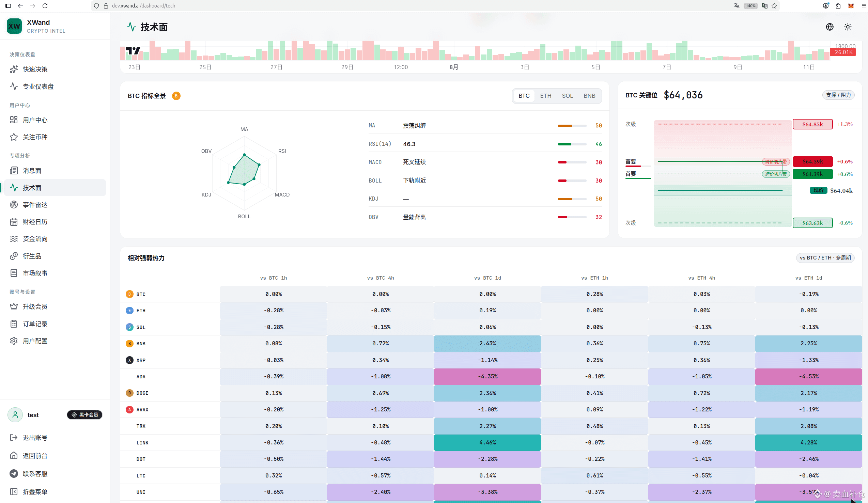Click the RSI(14) score progress bar
Viewport: 868px width, 503px height.
point(572,144)
